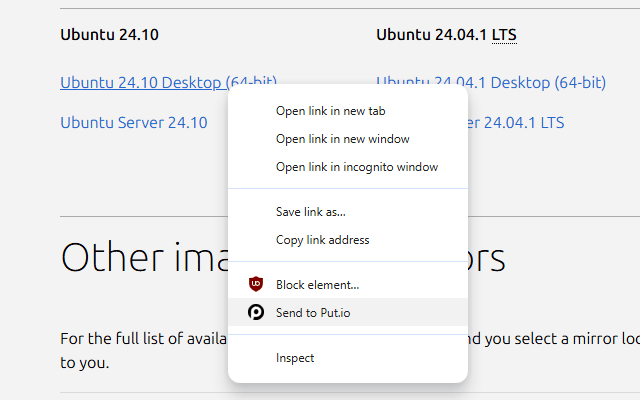This screenshot has height=400, width=640.
Task: Open link in incognito window
Action: click(x=356, y=167)
